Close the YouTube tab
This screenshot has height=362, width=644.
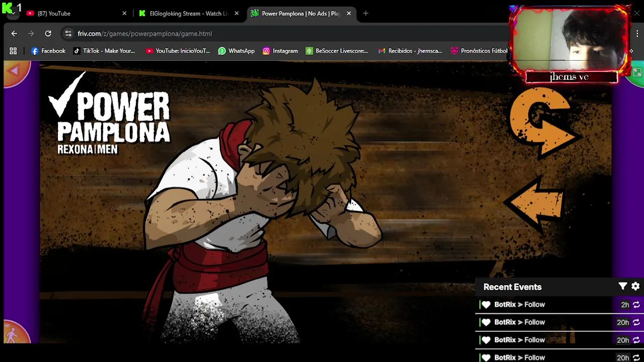[x=124, y=14]
